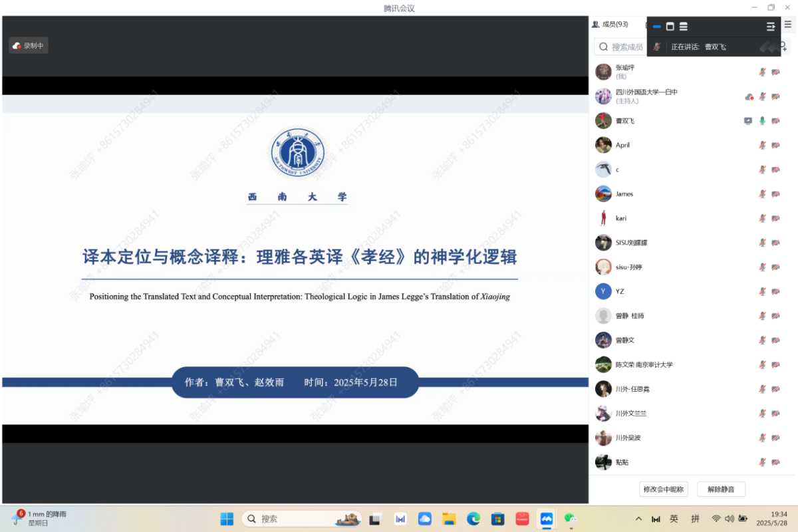
Task: Collapse floating speaker panel with arrow icon
Action: [x=771, y=27]
